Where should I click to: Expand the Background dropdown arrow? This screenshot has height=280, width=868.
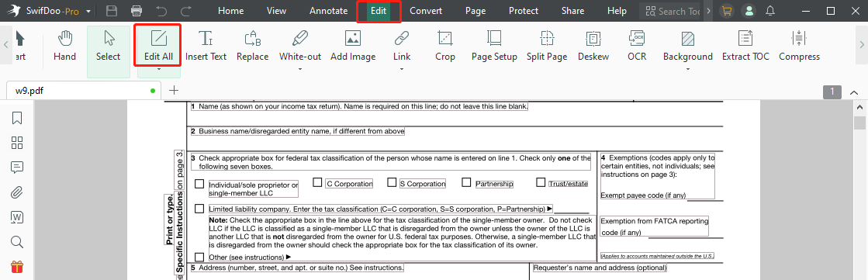(688, 70)
